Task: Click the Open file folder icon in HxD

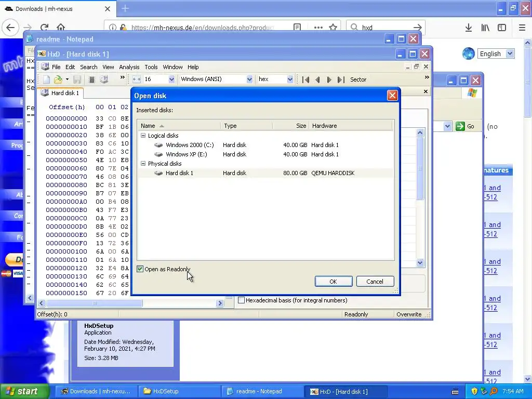Action: (58, 79)
